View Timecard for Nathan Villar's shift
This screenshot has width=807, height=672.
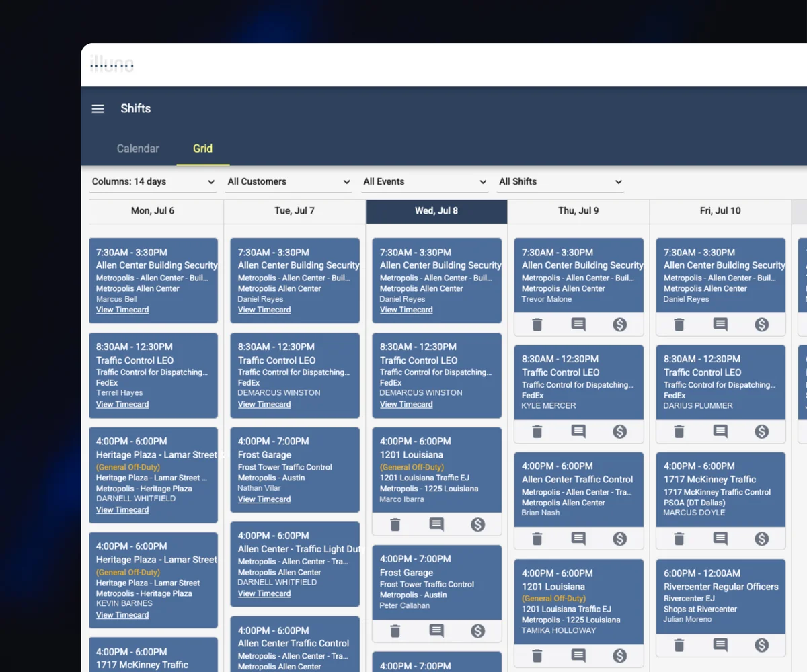(x=264, y=499)
